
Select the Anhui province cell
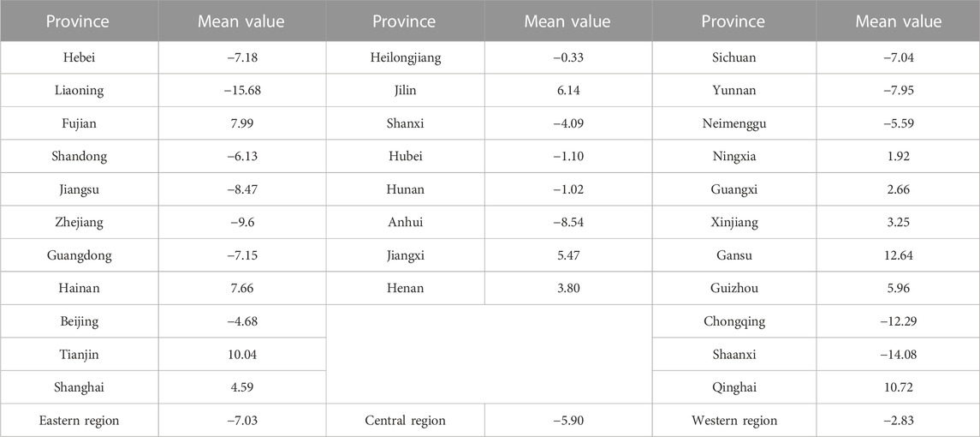404,222
